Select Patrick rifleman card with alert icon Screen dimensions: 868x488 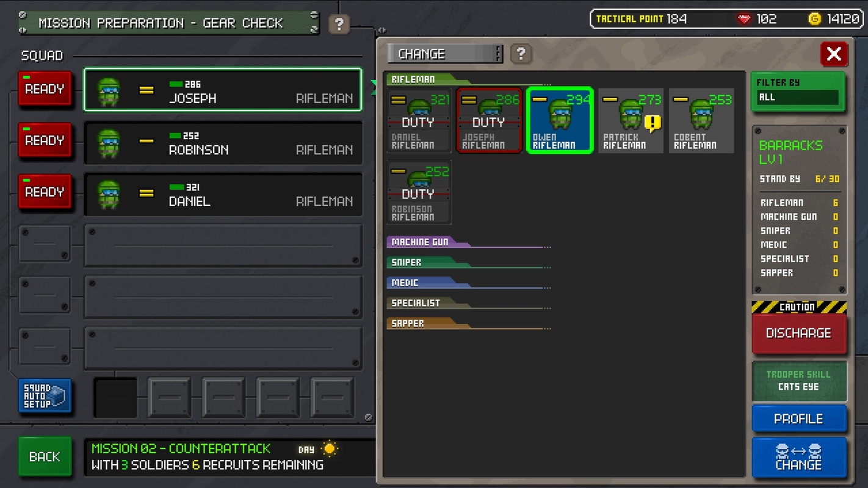pyautogui.click(x=631, y=121)
